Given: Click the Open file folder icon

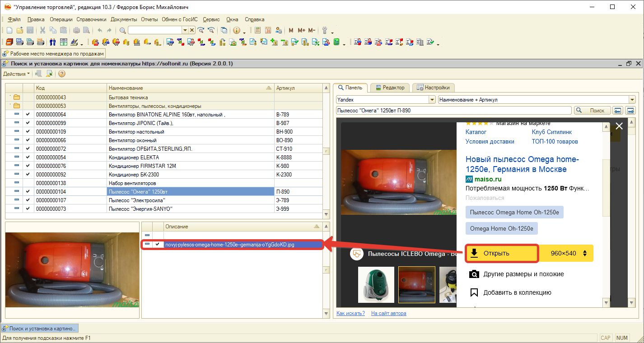Looking at the screenshot, I should click(20, 30).
